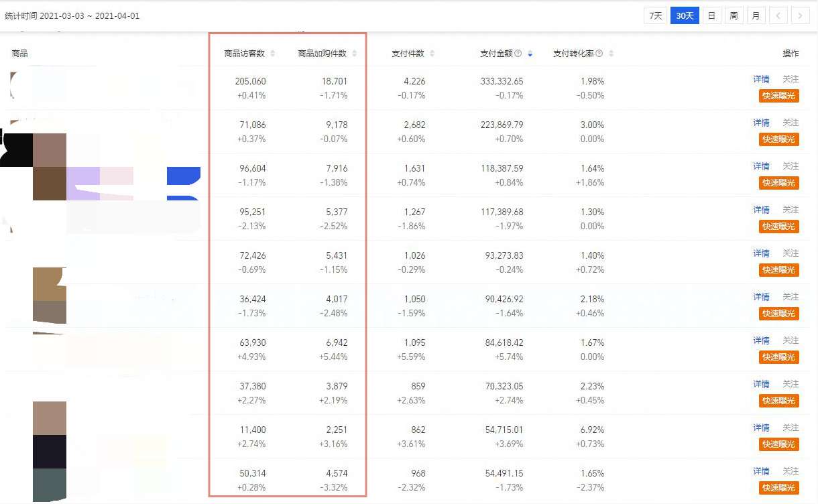Sort by 支付金额 column arrow
818x504 pixels.
pos(530,54)
